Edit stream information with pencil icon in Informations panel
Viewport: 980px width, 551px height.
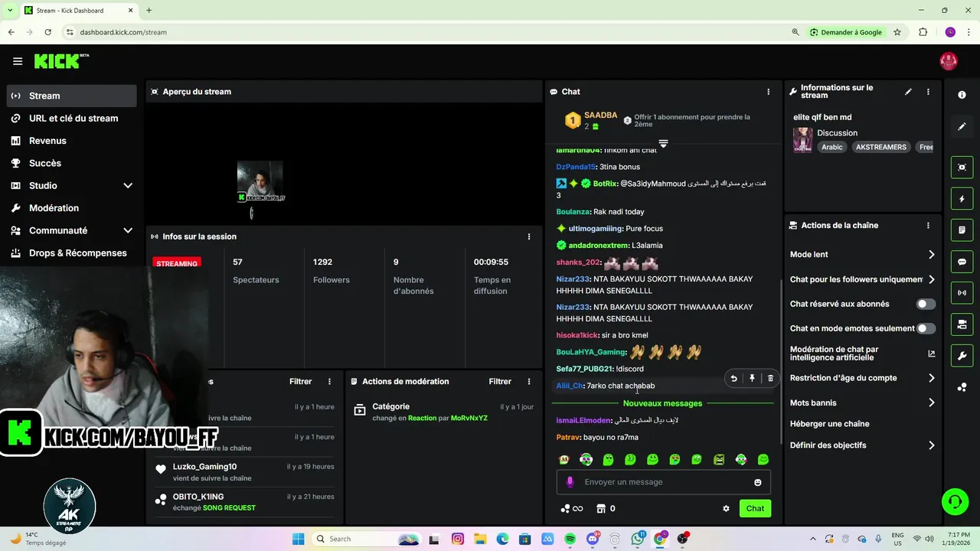click(908, 92)
